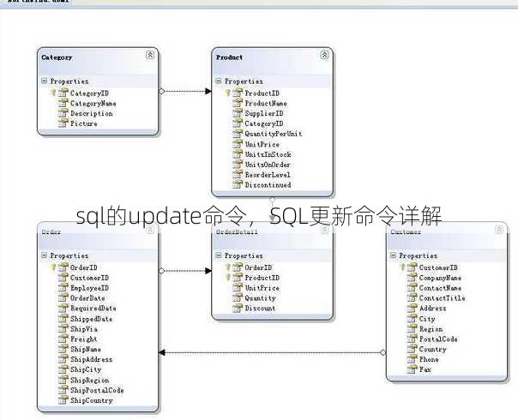Select the ShipCity property in Order
The height and width of the screenshot is (420, 518).
(86, 369)
